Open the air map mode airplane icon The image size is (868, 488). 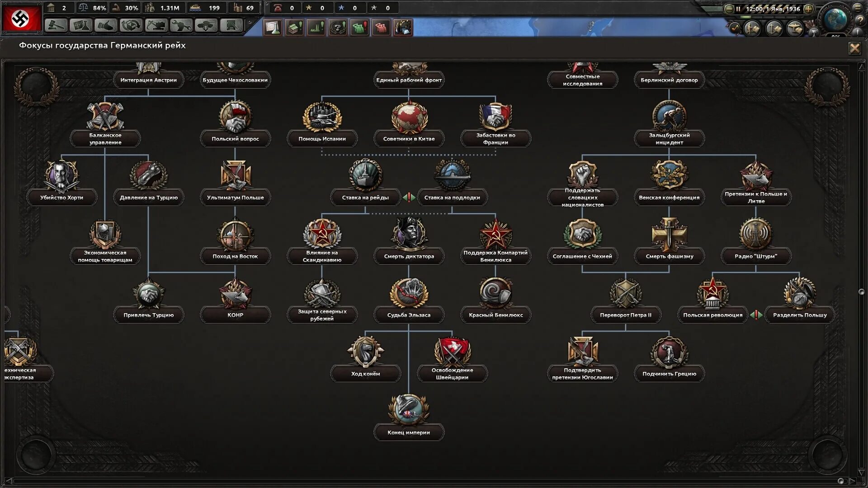795,29
